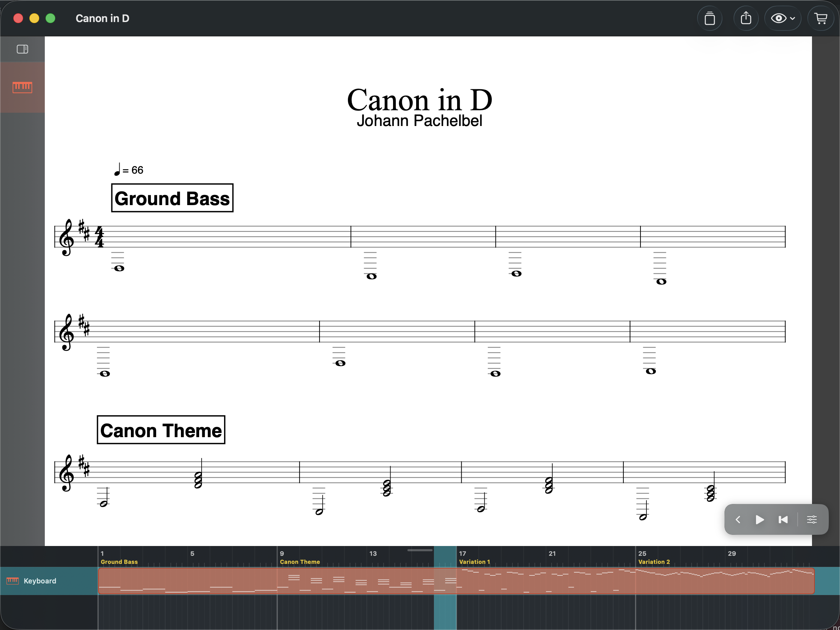Image resolution: width=840 pixels, height=630 pixels.
Task: Open the eye view options dropdown
Action: coord(783,18)
